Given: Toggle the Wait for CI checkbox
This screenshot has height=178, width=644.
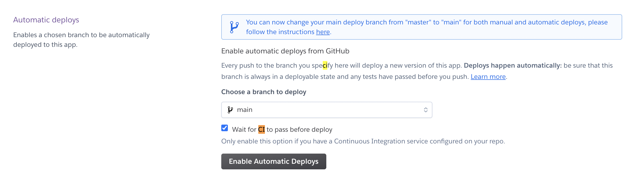Looking at the screenshot, I should (x=225, y=128).
